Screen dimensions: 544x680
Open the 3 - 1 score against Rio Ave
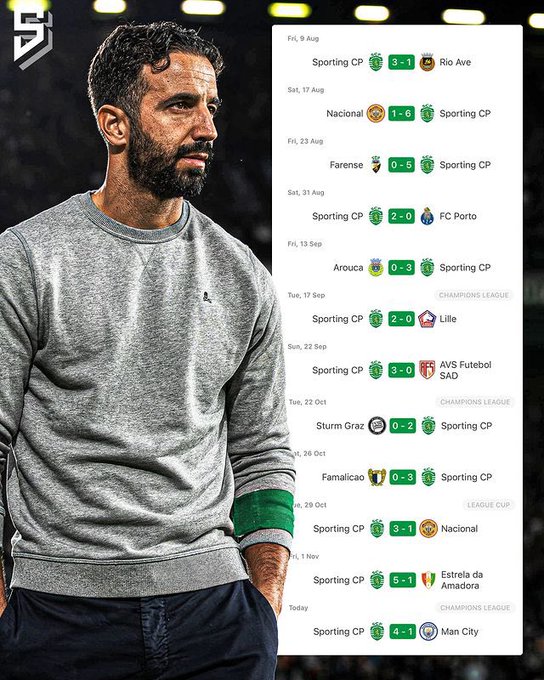[401, 62]
